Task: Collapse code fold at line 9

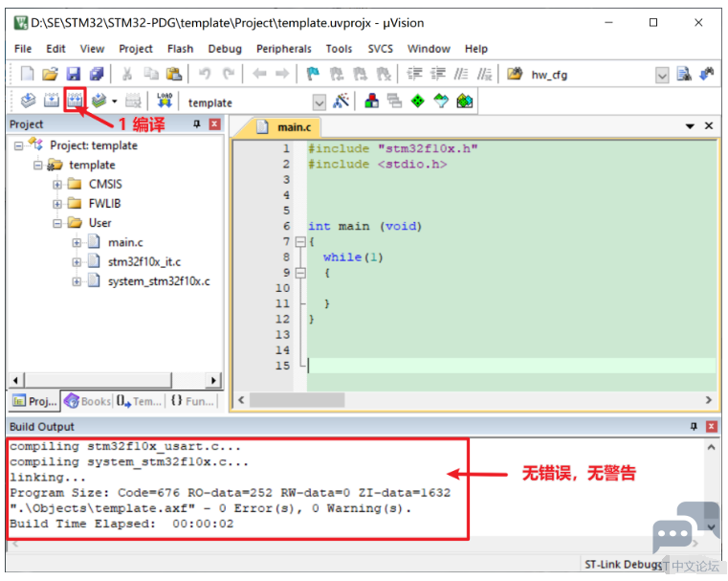Action: [300, 273]
